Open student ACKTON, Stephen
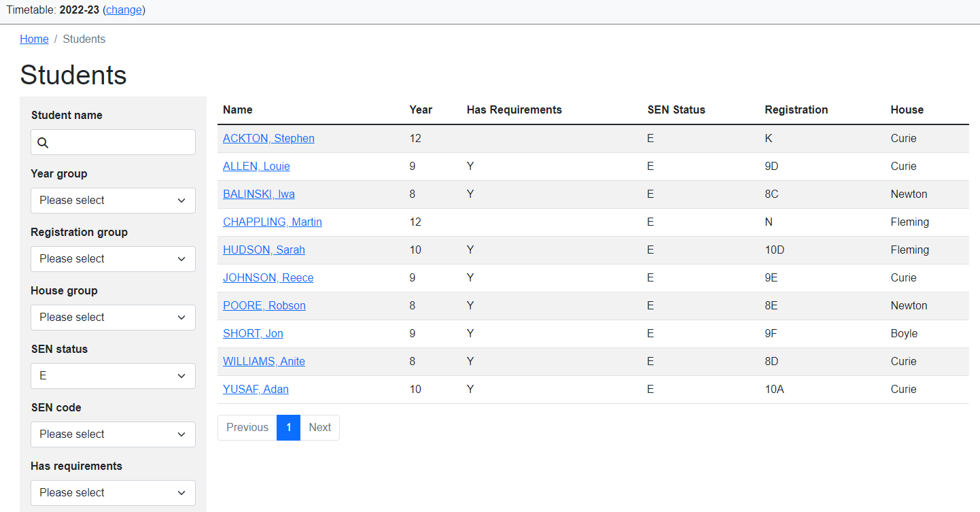This screenshot has height=512, width=980. pos(268,139)
